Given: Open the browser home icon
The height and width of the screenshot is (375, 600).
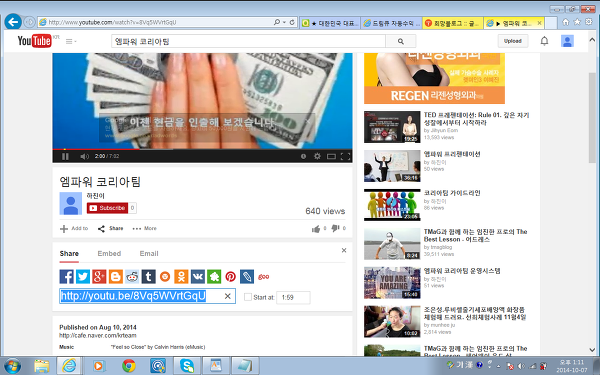Looking at the screenshot, I should click(566, 22).
